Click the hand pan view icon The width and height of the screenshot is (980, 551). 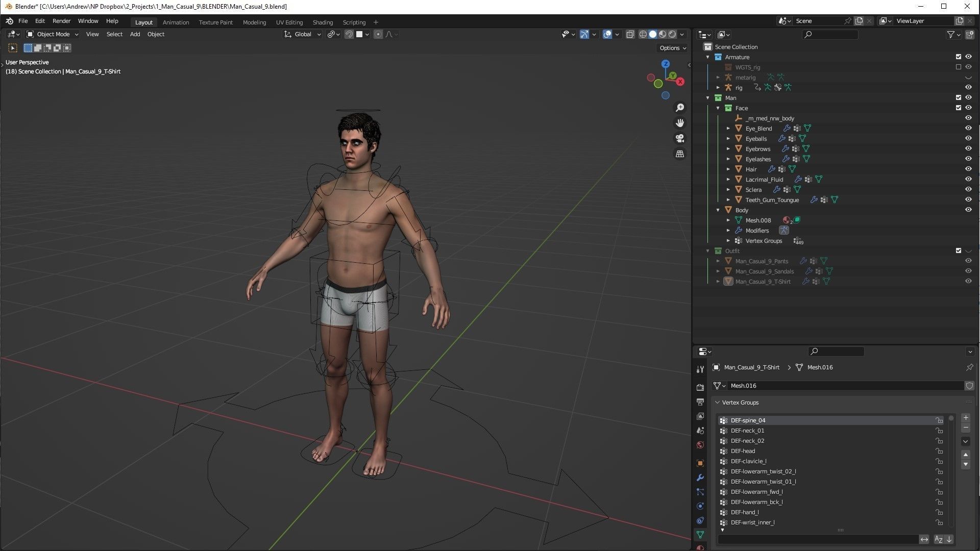pyautogui.click(x=680, y=123)
